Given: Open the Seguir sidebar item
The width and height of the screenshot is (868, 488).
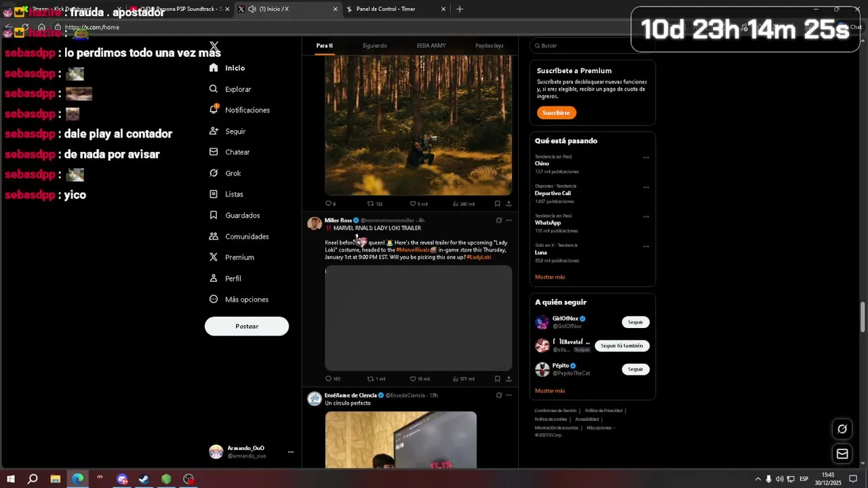Looking at the screenshot, I should 227,131.
